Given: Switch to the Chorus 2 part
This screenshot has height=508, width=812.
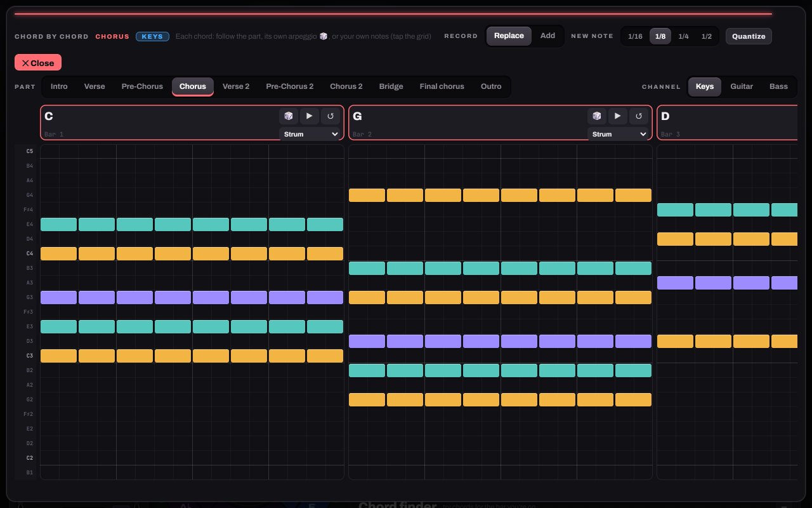Looking at the screenshot, I should click(x=346, y=86).
